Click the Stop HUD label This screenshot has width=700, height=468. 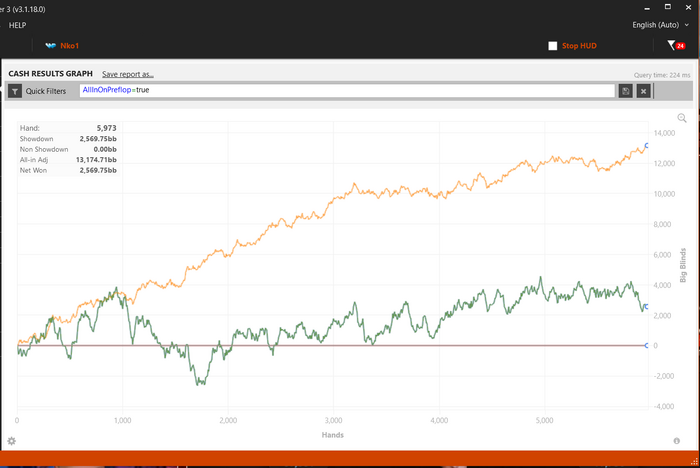pos(579,46)
